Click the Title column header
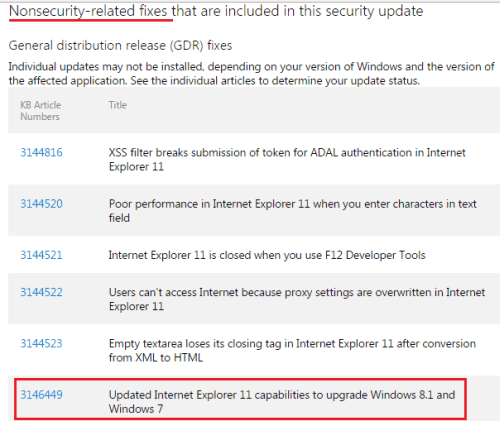Screen dimensions: 500x421 [x=118, y=105]
